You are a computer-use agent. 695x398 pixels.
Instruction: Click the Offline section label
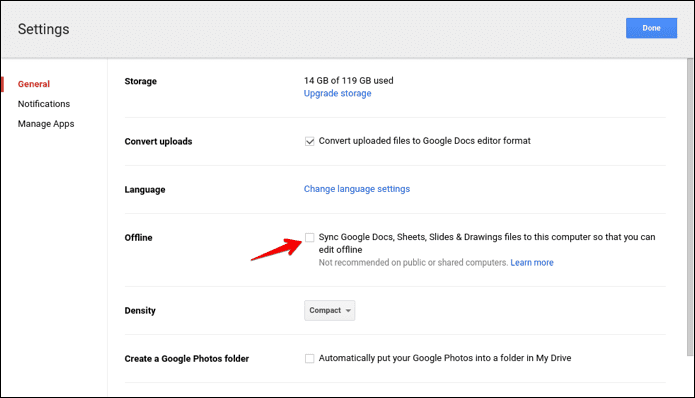[x=138, y=238]
